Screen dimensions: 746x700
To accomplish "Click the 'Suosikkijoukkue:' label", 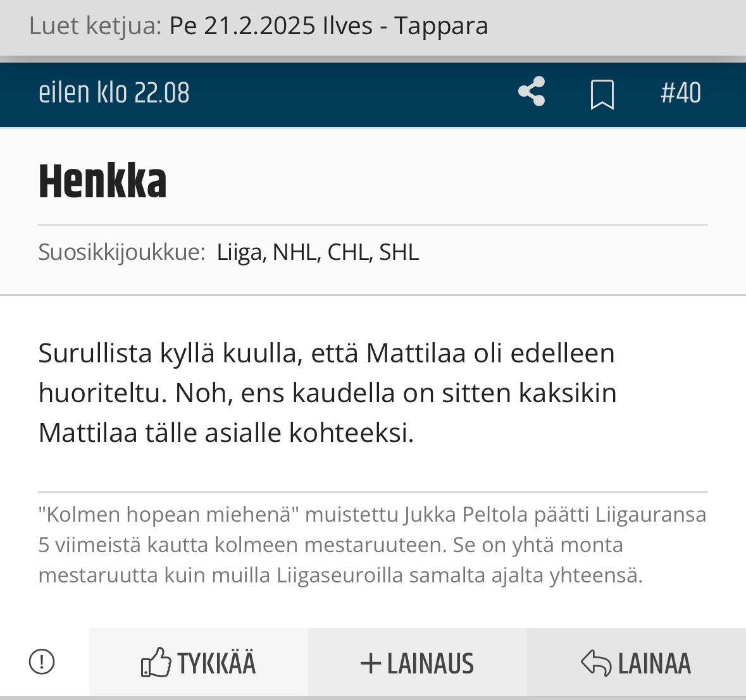I will [x=121, y=252].
